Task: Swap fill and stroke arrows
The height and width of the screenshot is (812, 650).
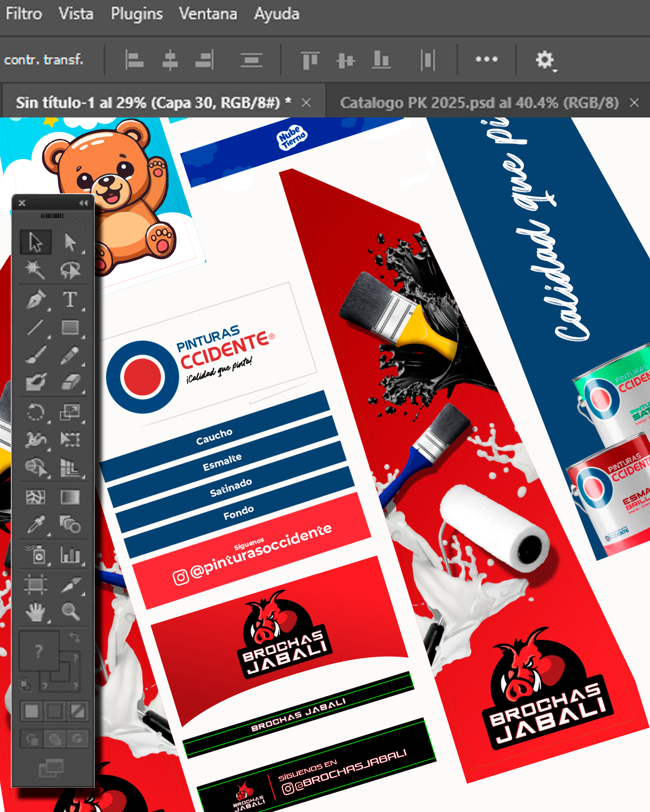Action: tap(75, 637)
